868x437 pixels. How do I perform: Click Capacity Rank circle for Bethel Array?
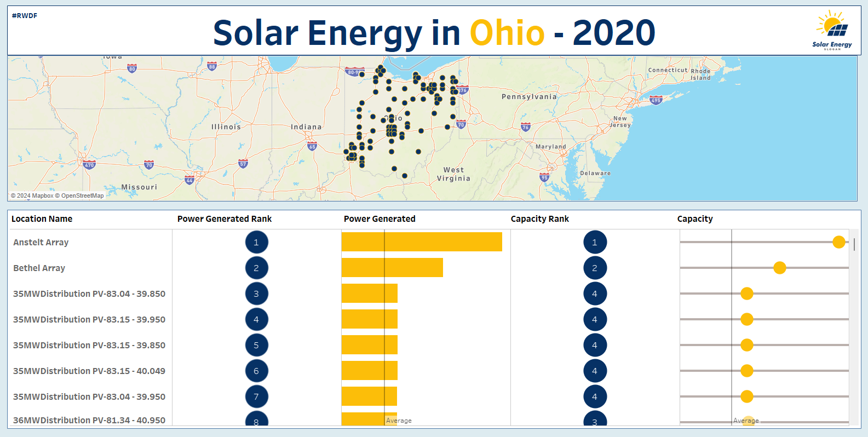pos(595,268)
